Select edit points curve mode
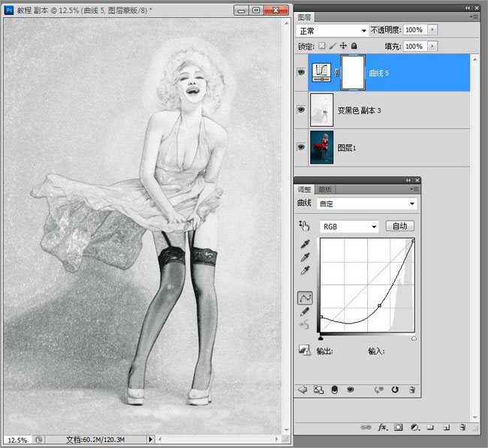 pyautogui.click(x=305, y=298)
